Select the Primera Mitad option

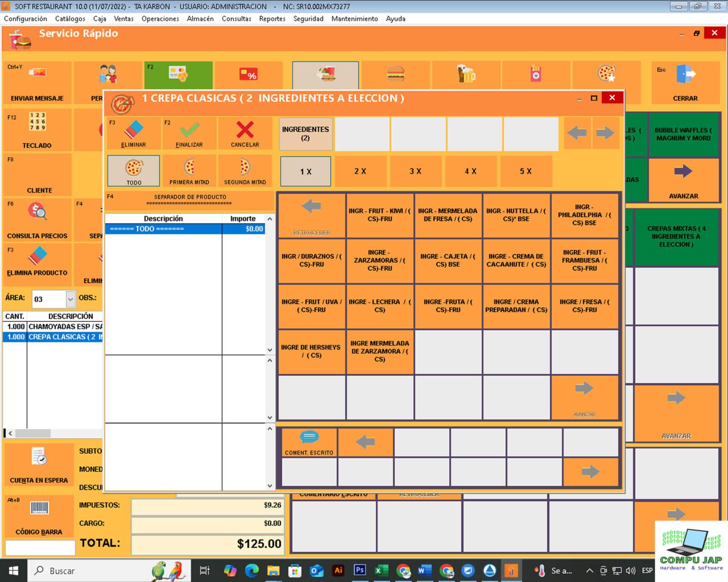[189, 171]
